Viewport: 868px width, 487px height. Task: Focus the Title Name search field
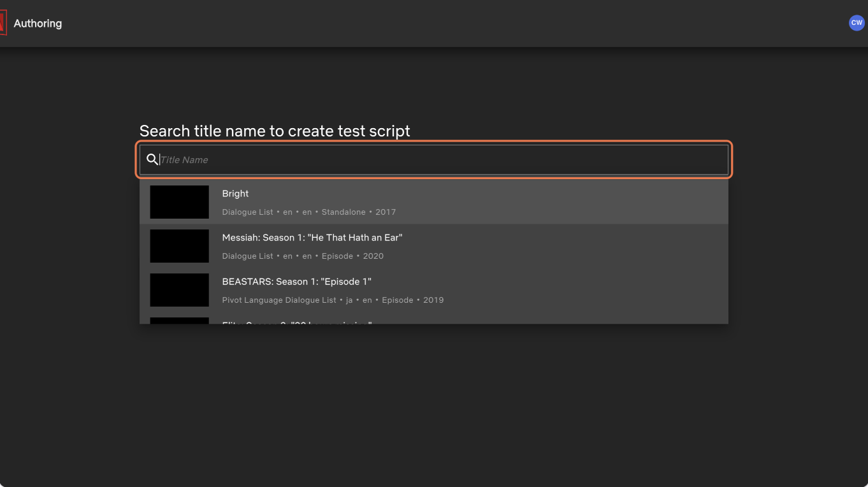(x=434, y=159)
